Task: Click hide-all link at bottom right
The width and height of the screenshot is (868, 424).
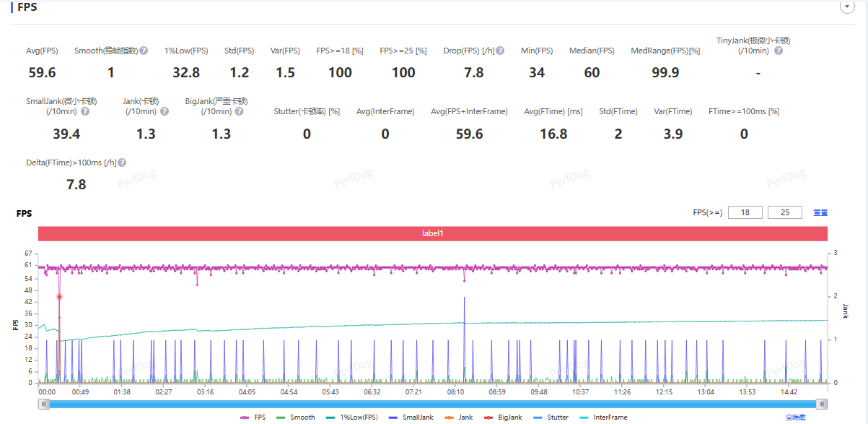Action: (x=796, y=417)
